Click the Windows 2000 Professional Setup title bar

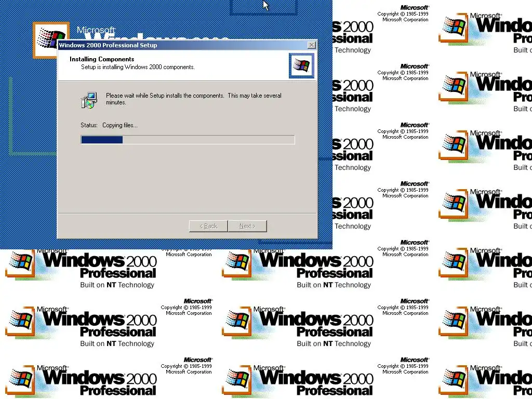coord(187,45)
